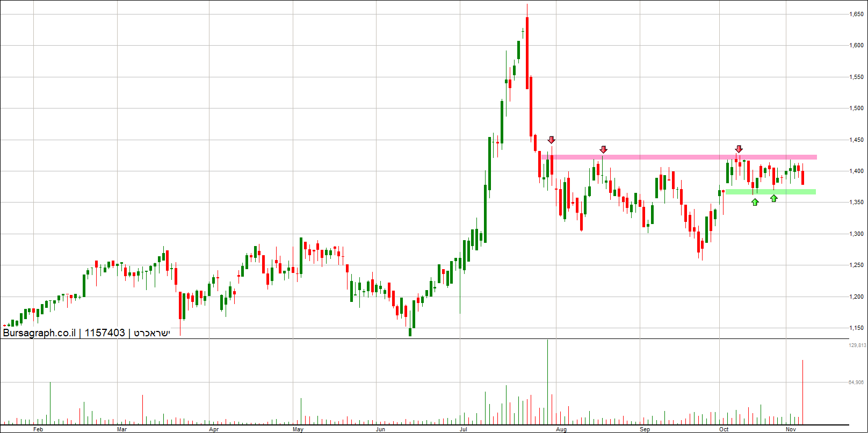The height and width of the screenshot is (433, 868).
Task: Click the 1157403 security number in chart title
Action: [x=105, y=333]
